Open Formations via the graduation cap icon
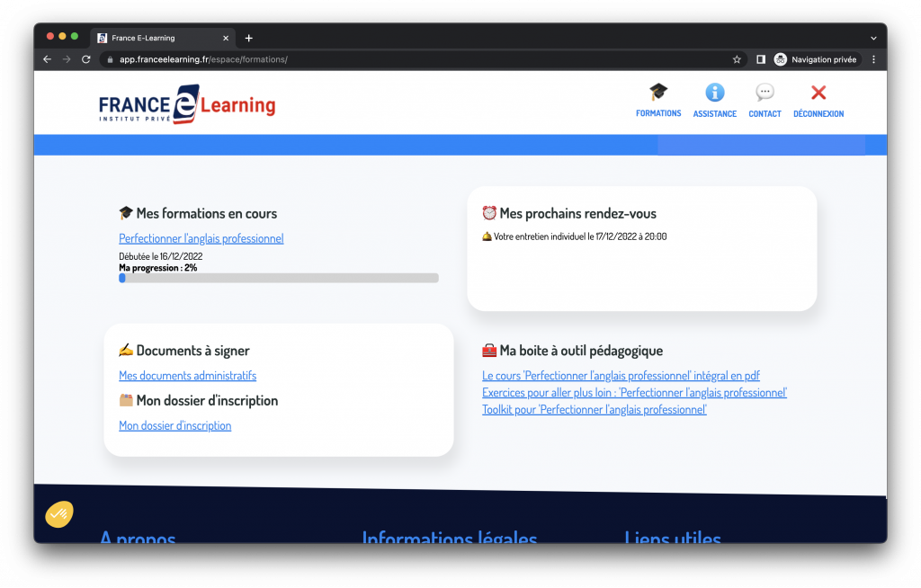Screen dimensions: 921x588 (657, 93)
